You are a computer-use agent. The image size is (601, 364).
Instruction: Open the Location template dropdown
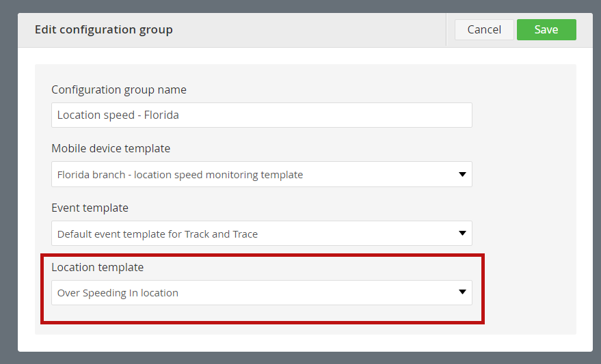(x=262, y=292)
